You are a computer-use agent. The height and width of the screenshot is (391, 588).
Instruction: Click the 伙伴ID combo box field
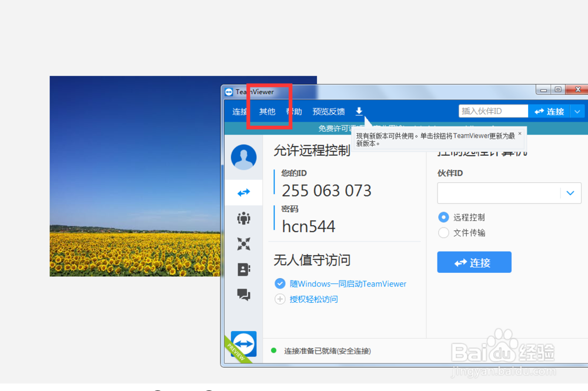[509, 193]
